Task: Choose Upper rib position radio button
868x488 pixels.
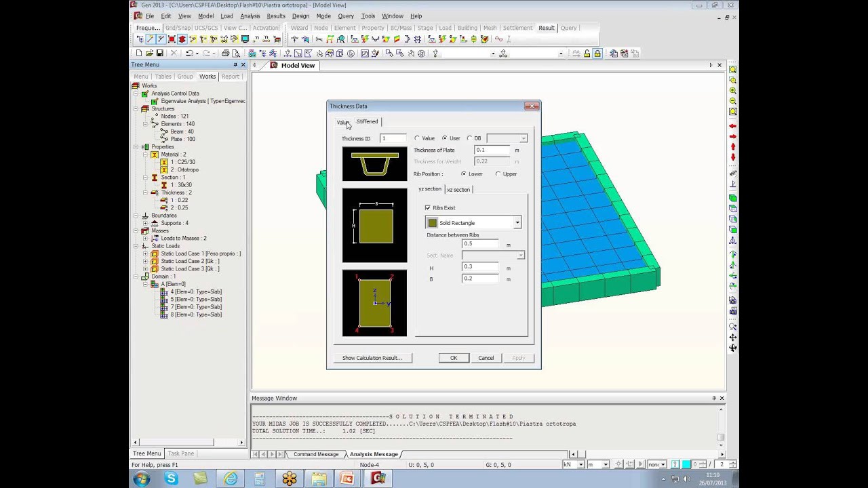Action: [498, 174]
